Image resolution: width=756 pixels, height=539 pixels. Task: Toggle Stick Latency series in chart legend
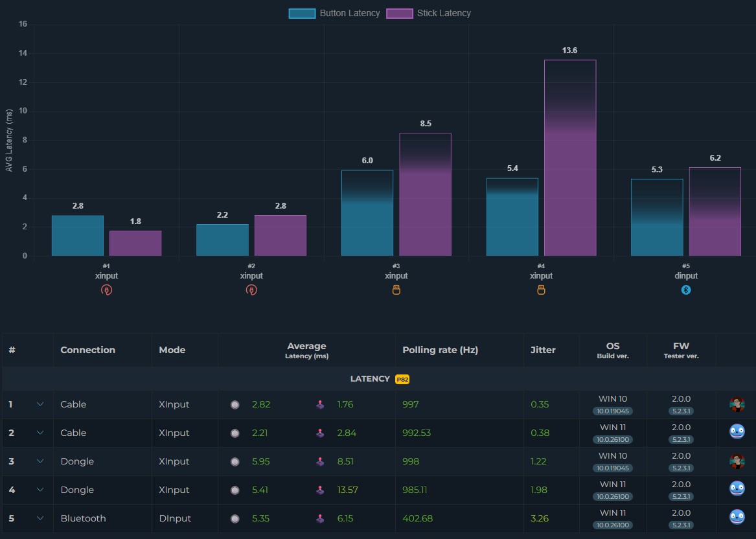click(429, 13)
